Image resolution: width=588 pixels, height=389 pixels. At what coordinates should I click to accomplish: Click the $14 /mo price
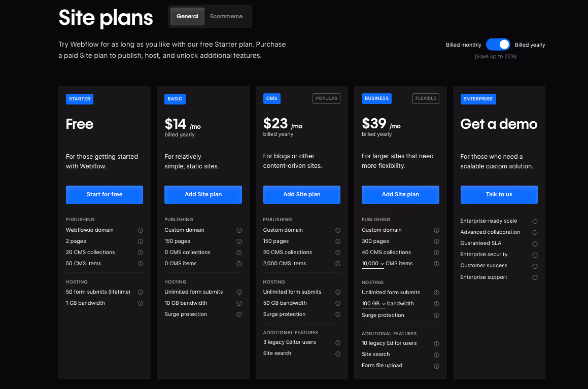pyautogui.click(x=183, y=124)
